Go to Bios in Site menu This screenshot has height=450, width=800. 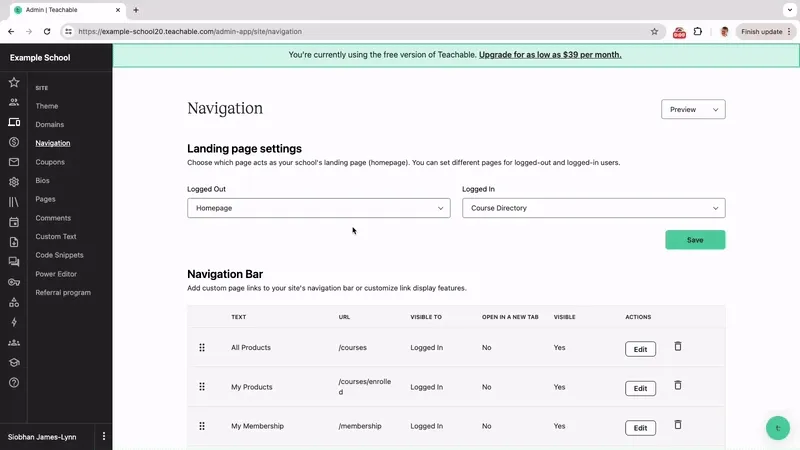(x=42, y=181)
